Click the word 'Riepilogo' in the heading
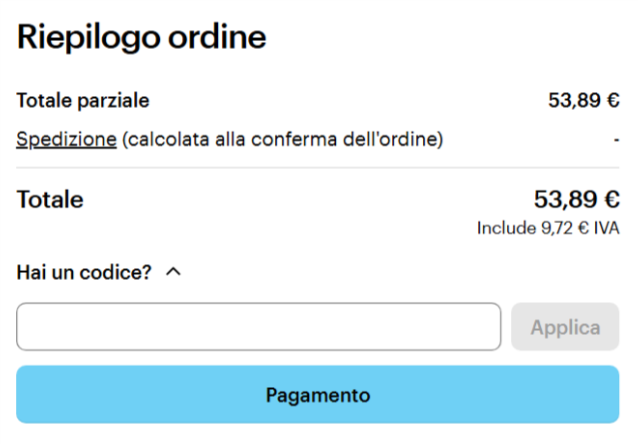638x444 pixels. (87, 37)
